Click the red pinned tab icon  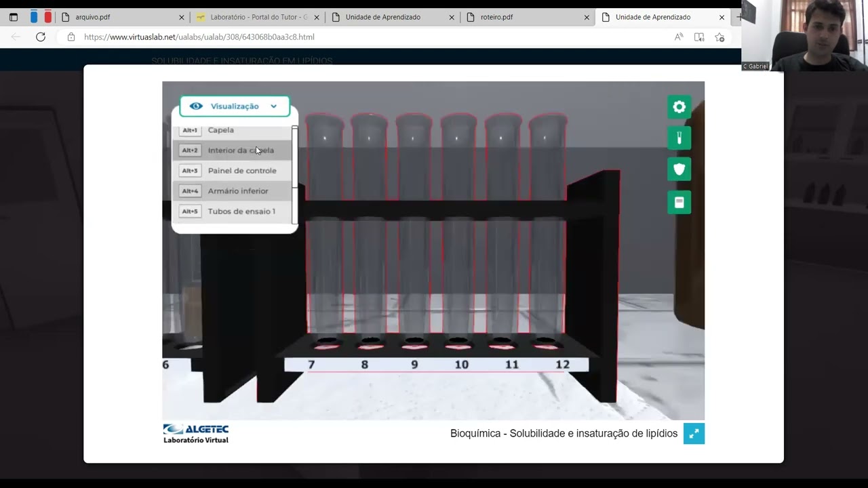(x=48, y=17)
